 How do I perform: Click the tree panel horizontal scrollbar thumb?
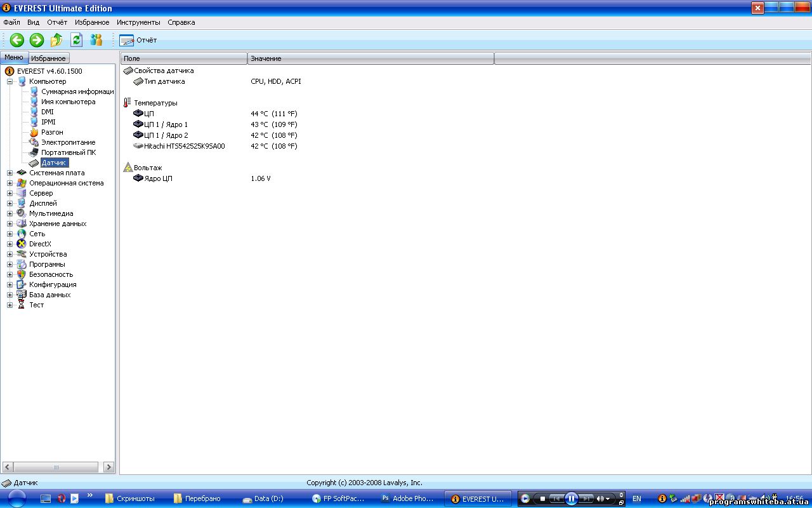click(x=56, y=467)
